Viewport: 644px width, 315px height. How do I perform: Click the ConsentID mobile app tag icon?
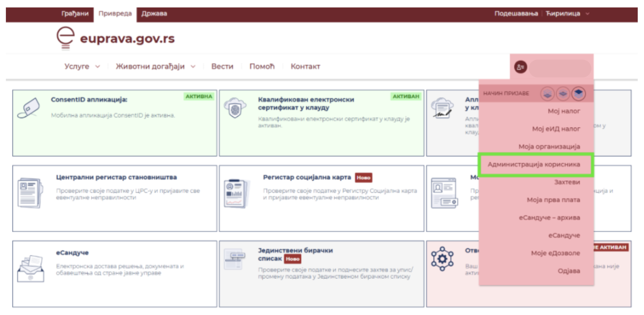[x=29, y=108]
